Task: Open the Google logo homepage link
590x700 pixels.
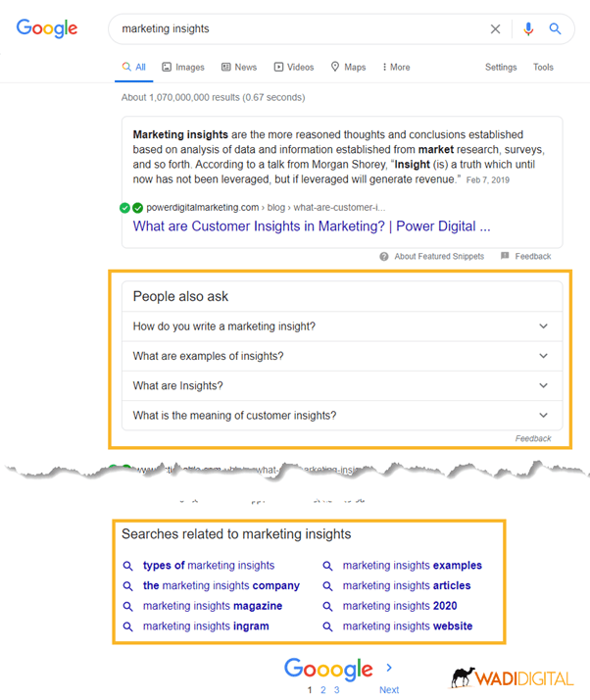Action: click(x=47, y=28)
